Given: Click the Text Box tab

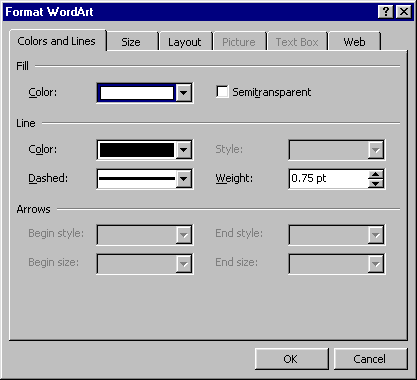Looking at the screenshot, I should coord(297,42).
